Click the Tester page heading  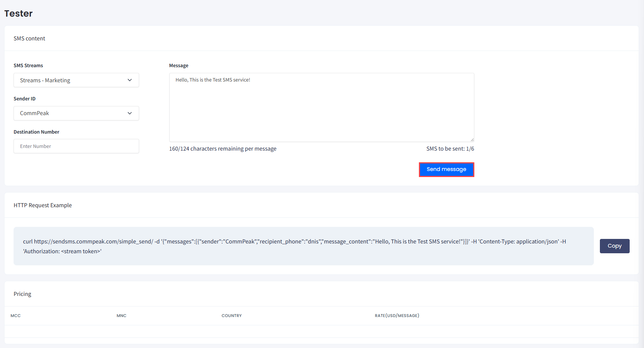pyautogui.click(x=18, y=13)
